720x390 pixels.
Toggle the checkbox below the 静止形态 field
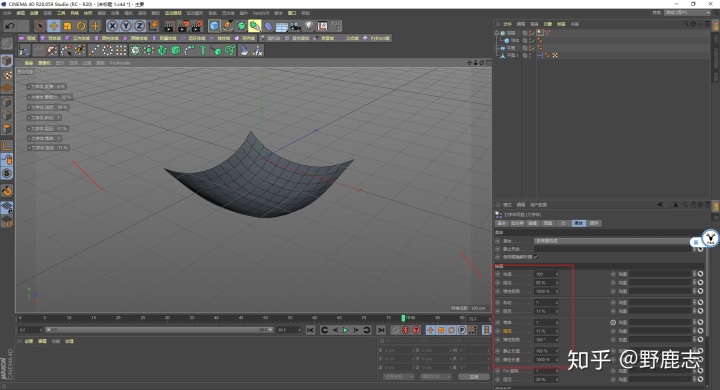[536, 257]
